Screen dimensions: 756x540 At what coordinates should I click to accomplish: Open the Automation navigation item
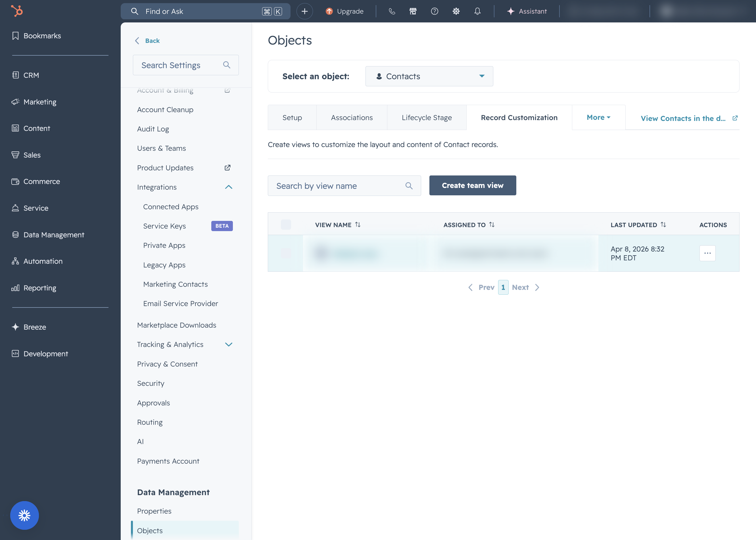pos(37,261)
